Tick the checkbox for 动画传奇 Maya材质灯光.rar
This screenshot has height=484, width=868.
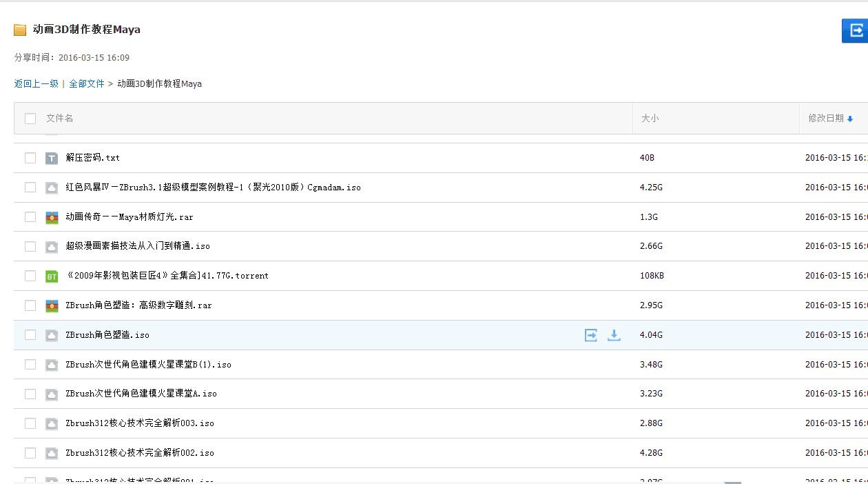coord(30,217)
